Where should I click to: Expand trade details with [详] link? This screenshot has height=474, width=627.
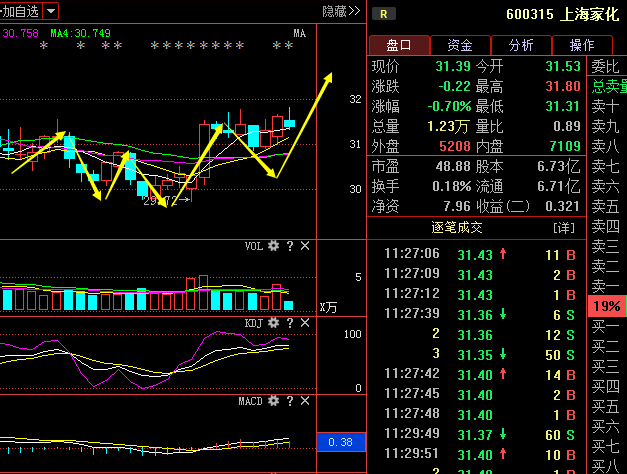pyautogui.click(x=564, y=228)
